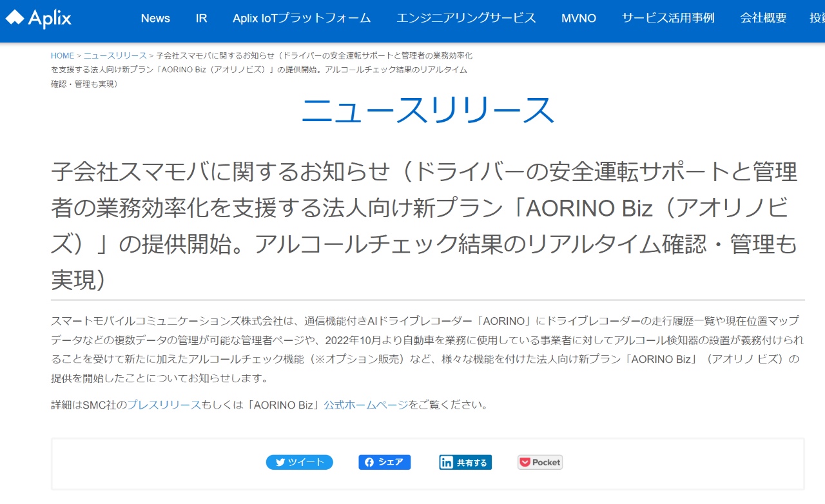Open the News menu item

155,18
